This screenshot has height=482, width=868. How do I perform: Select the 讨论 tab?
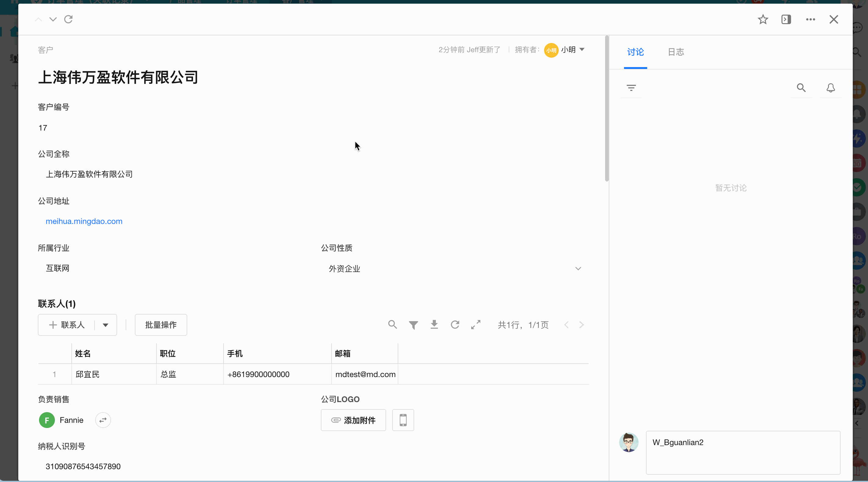[x=635, y=52]
